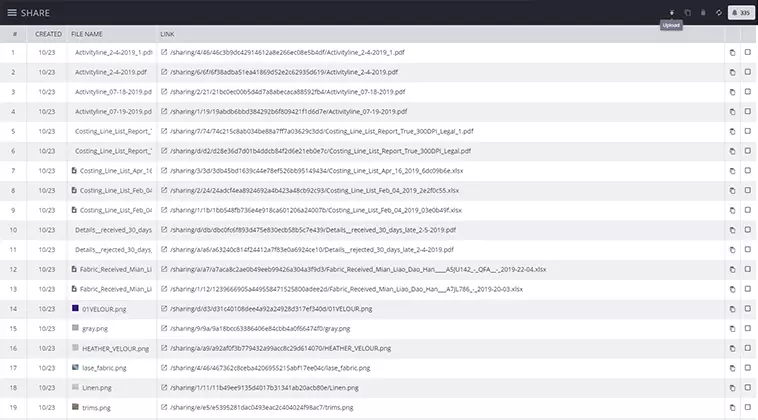The height and width of the screenshot is (420, 758).
Task: Tick the checkbox in row 6
Action: tap(748, 151)
